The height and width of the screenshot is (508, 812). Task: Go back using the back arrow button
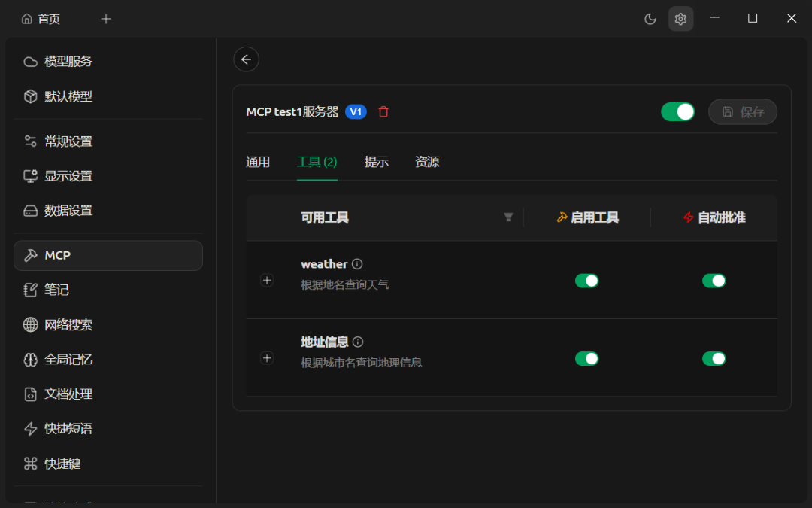[x=246, y=59]
